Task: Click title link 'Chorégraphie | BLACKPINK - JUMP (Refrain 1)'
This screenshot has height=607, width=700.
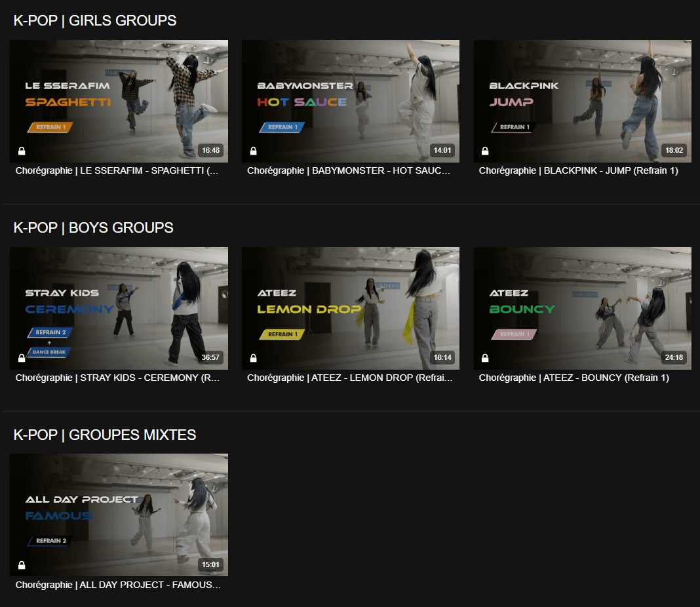Action: [578, 170]
